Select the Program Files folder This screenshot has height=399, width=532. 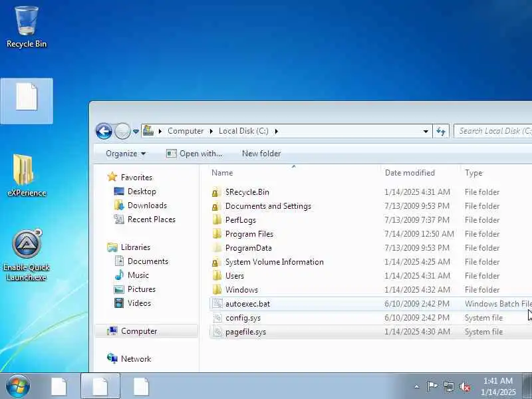coord(371,234)
